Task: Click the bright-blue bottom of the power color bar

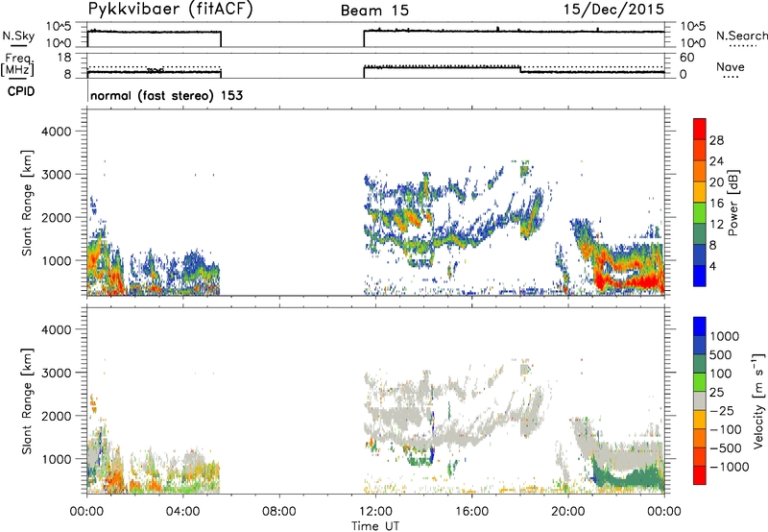Action: [x=700, y=276]
